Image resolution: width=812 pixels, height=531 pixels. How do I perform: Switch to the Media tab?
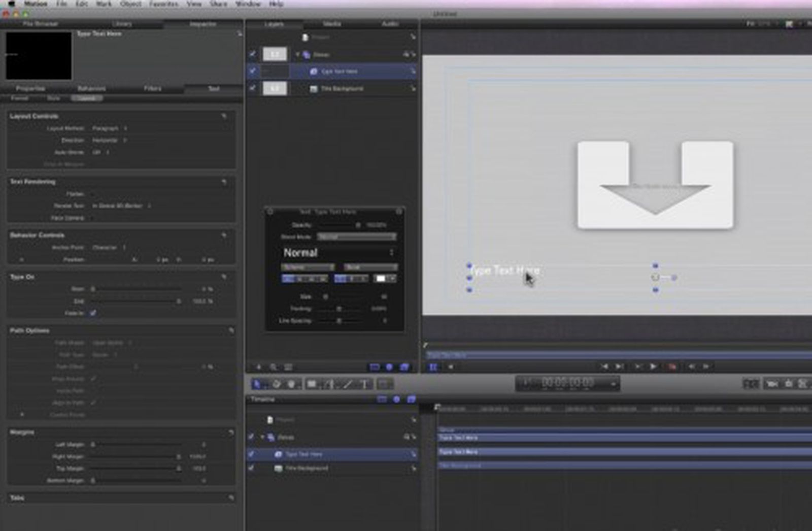(333, 23)
